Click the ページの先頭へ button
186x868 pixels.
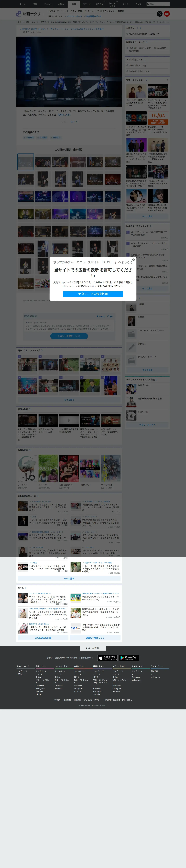(x=93, y=648)
